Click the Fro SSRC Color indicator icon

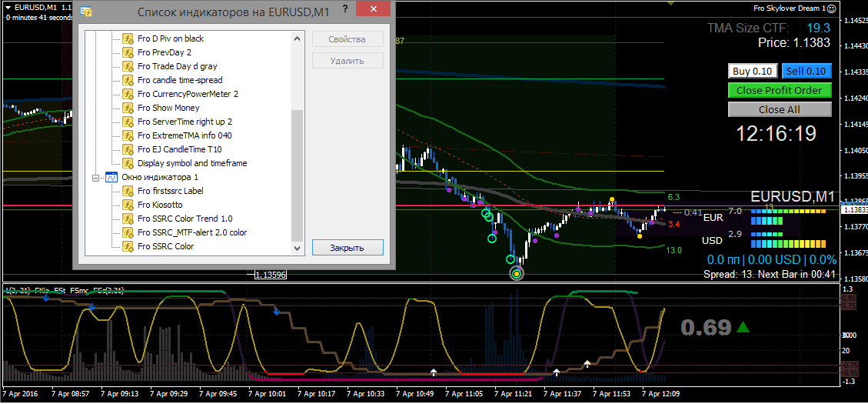click(128, 246)
